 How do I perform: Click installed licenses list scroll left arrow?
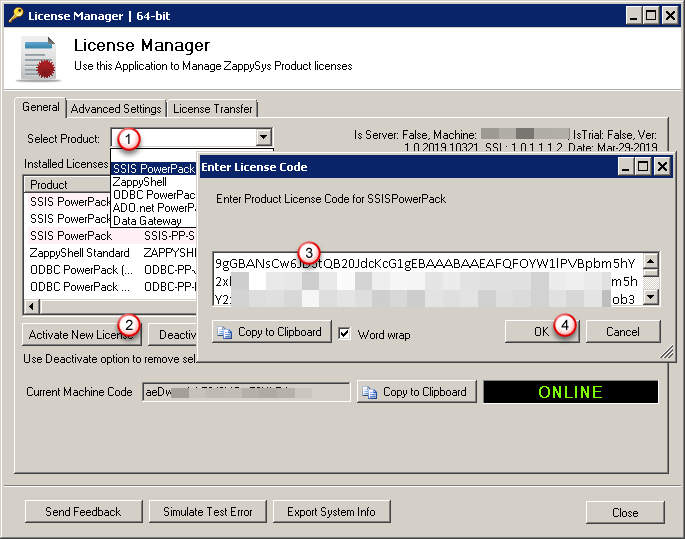pos(31,306)
